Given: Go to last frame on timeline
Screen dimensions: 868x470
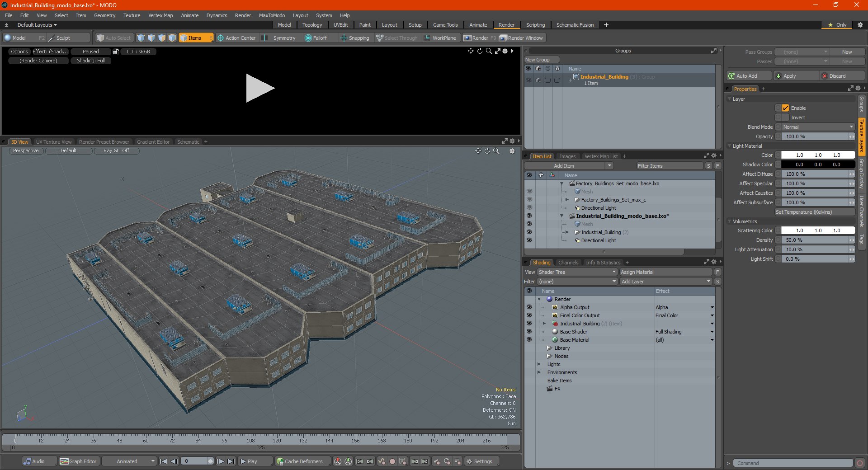Looking at the screenshot, I should pyautogui.click(x=231, y=461).
